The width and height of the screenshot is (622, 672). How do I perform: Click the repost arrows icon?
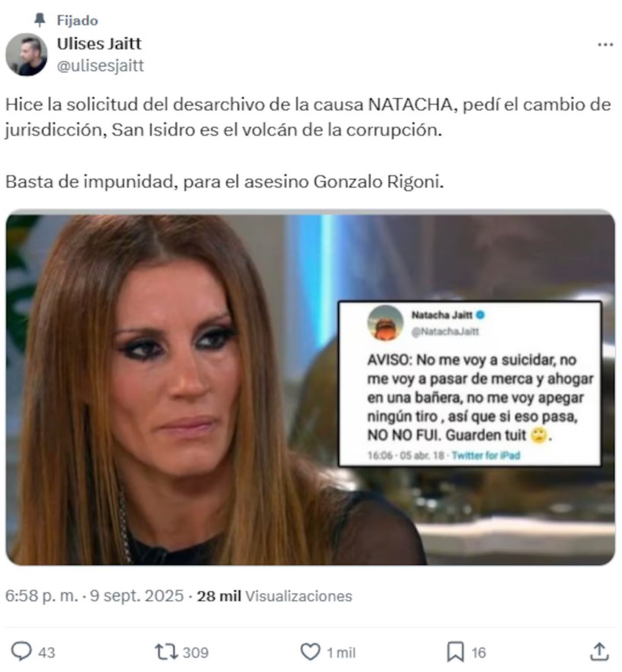point(166,652)
